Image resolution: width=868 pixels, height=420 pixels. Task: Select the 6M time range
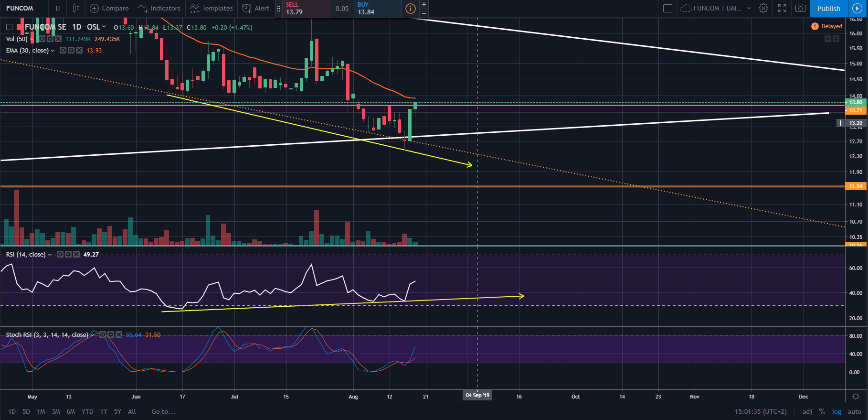point(71,411)
